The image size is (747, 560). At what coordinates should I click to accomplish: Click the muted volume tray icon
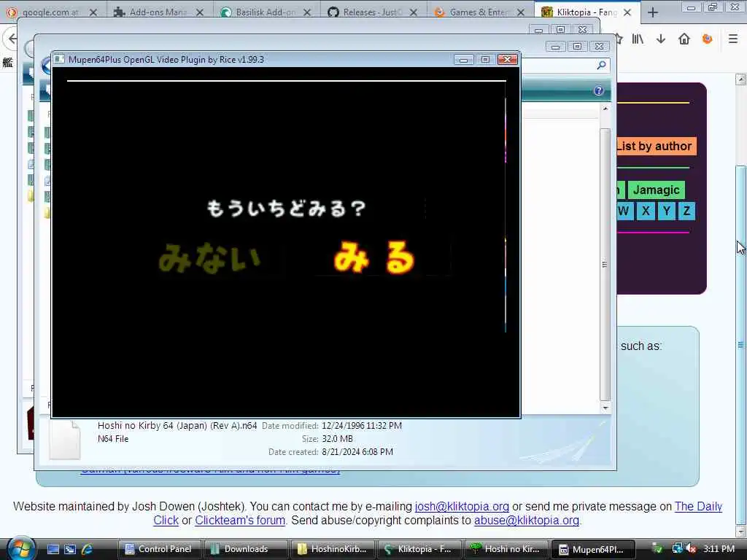pos(691,549)
